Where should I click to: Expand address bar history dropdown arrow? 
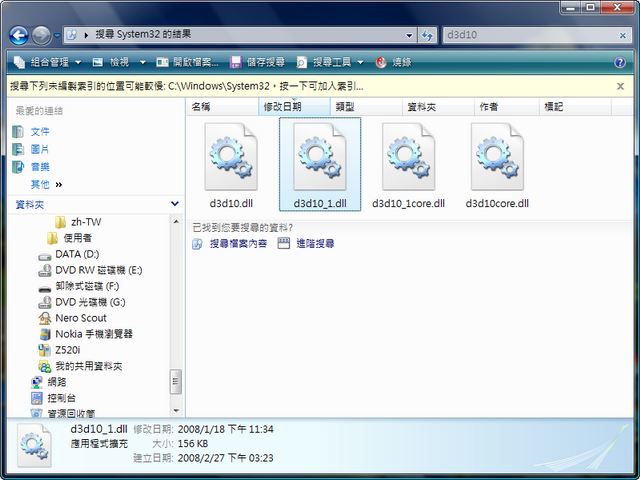point(409,36)
